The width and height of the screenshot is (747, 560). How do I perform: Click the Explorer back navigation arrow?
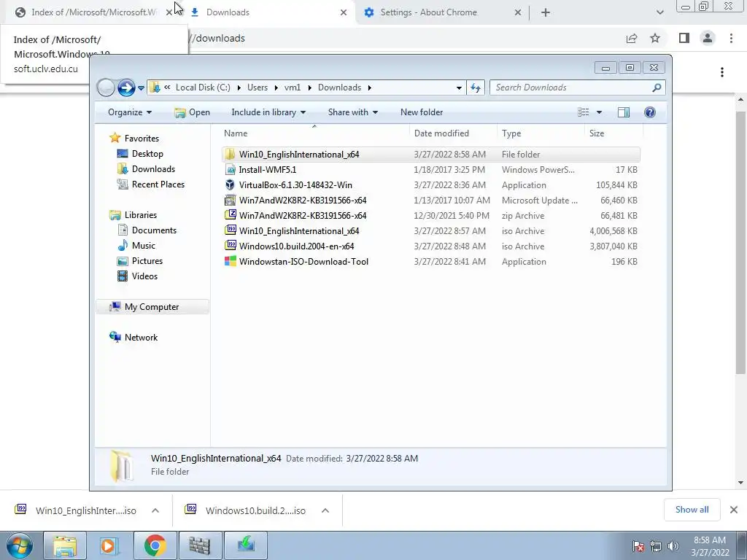106,87
